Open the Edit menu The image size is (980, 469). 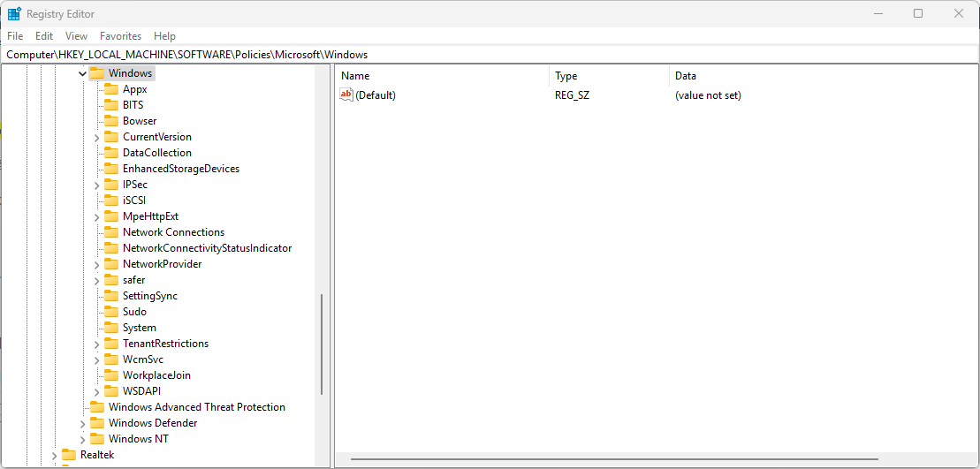[x=44, y=36]
